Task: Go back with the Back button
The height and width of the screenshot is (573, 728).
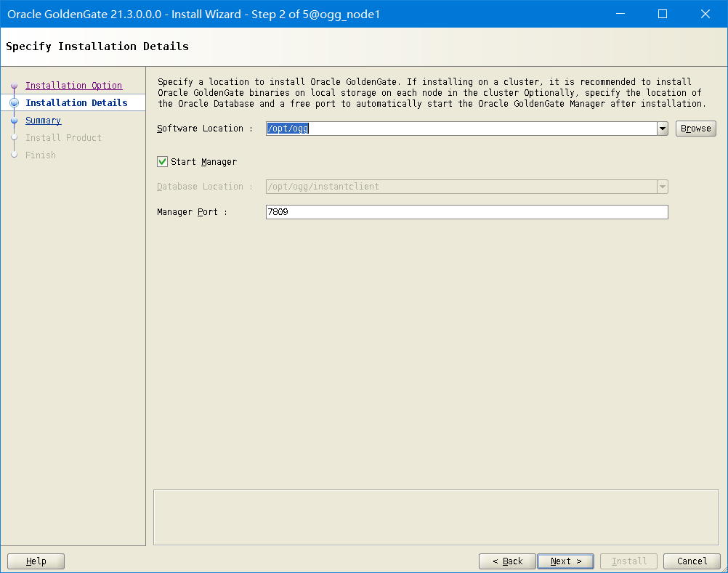Action: tap(507, 561)
